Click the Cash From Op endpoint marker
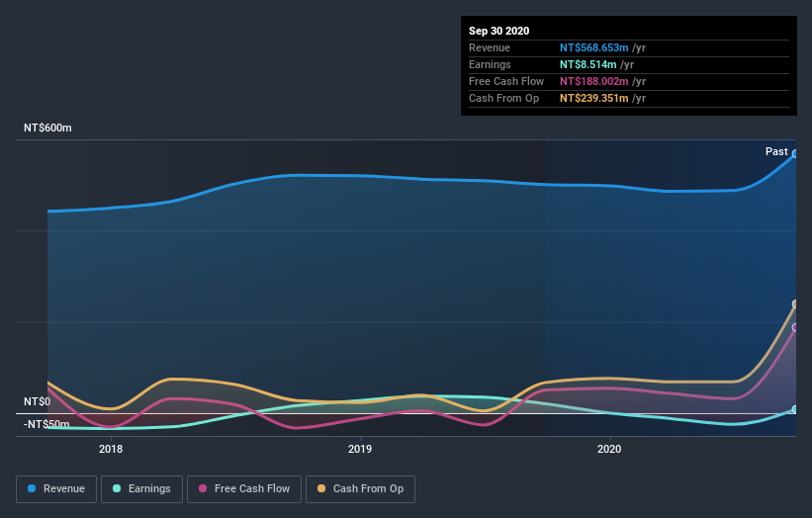The height and width of the screenshot is (518, 812). coord(795,303)
